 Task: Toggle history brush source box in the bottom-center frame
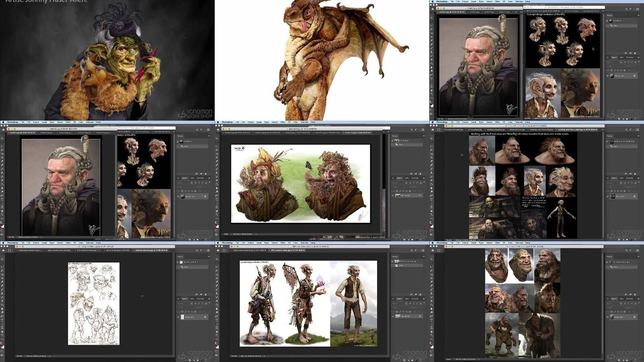[392, 262]
